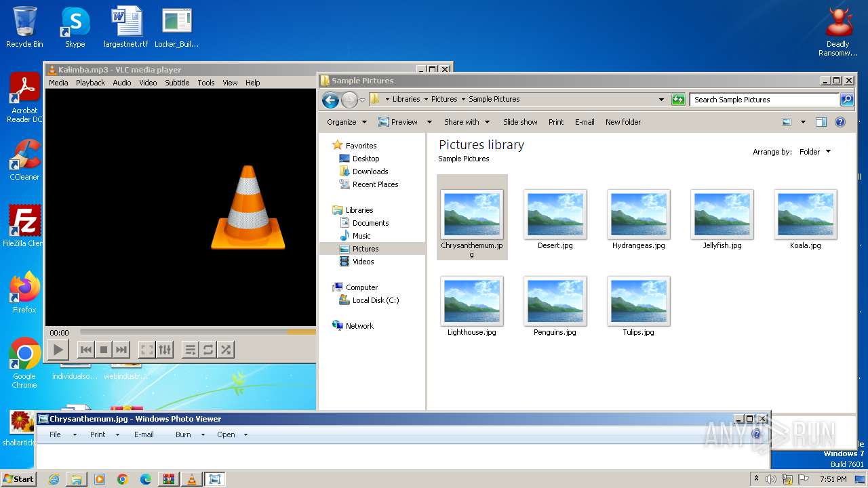Toggle VLC random shuffle
868x488 pixels.
(226, 350)
